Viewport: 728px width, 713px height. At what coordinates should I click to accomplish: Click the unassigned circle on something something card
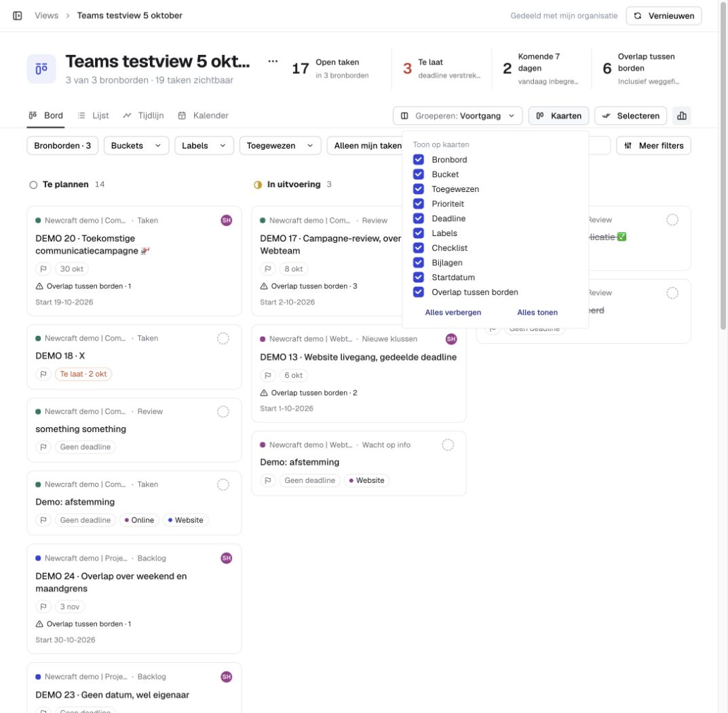pyautogui.click(x=223, y=412)
